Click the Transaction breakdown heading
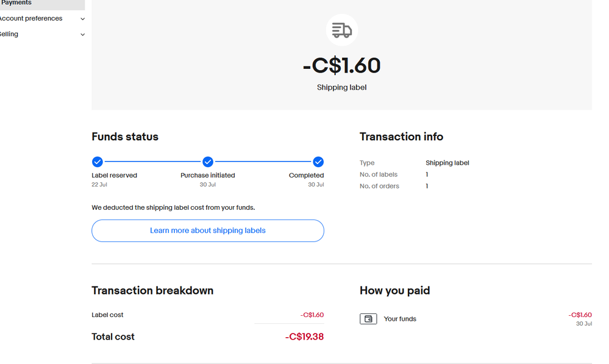Screen dimensions: 609x364 click(x=152, y=291)
